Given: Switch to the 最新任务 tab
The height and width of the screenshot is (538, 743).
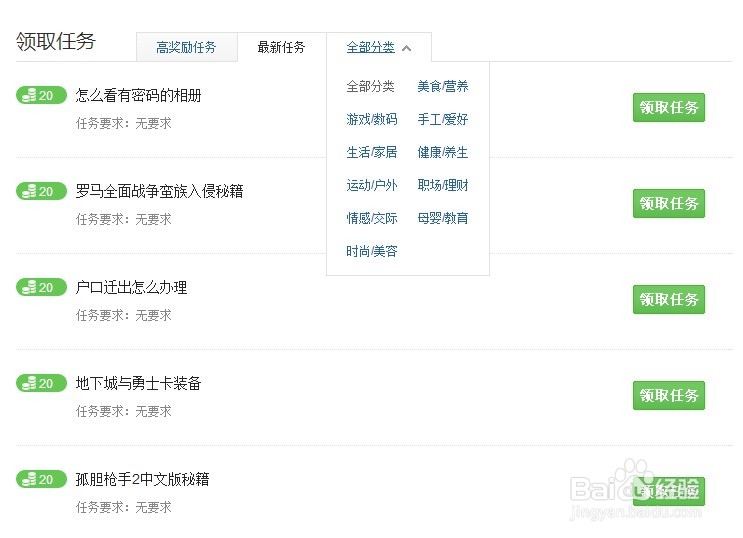Looking at the screenshot, I should click(281, 47).
